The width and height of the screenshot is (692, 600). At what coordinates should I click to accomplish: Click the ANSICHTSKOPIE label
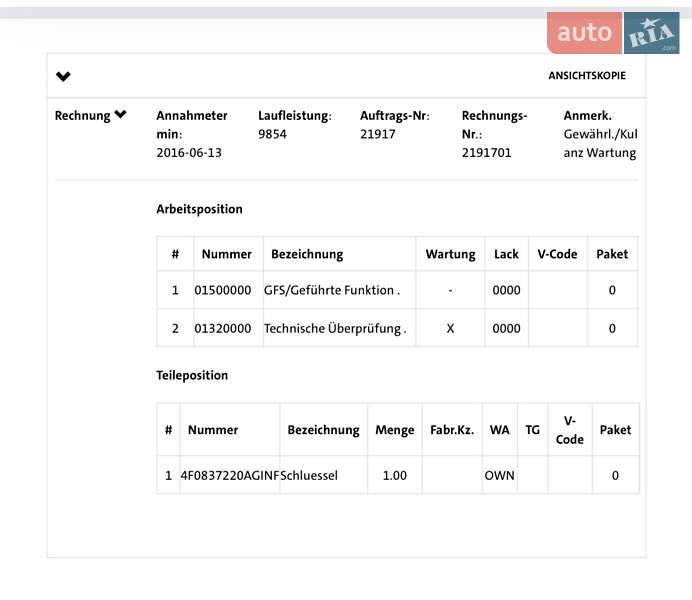[x=587, y=76]
